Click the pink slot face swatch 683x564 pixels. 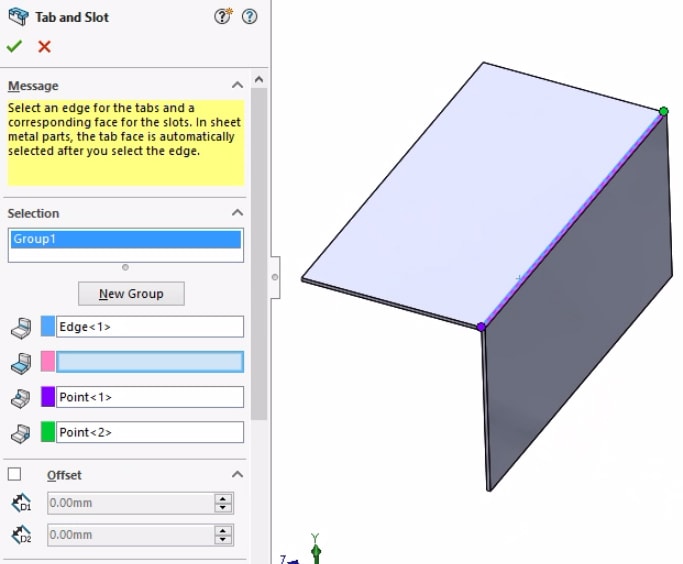click(48, 361)
